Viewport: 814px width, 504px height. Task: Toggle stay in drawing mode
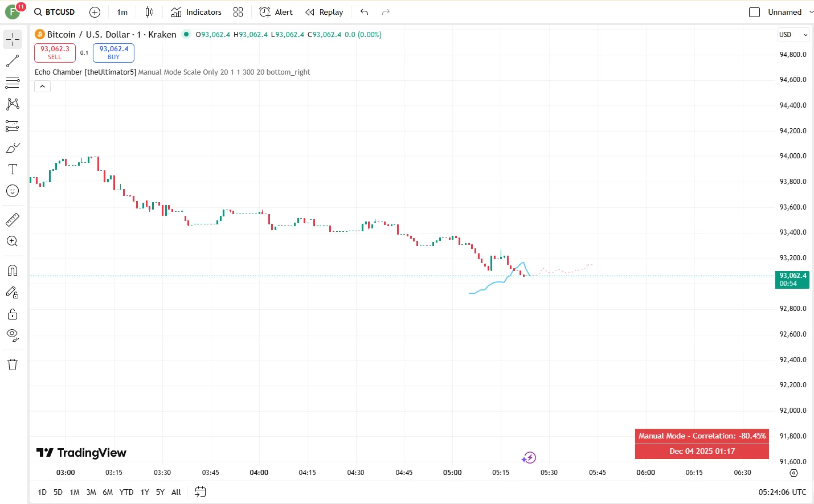[13, 292]
